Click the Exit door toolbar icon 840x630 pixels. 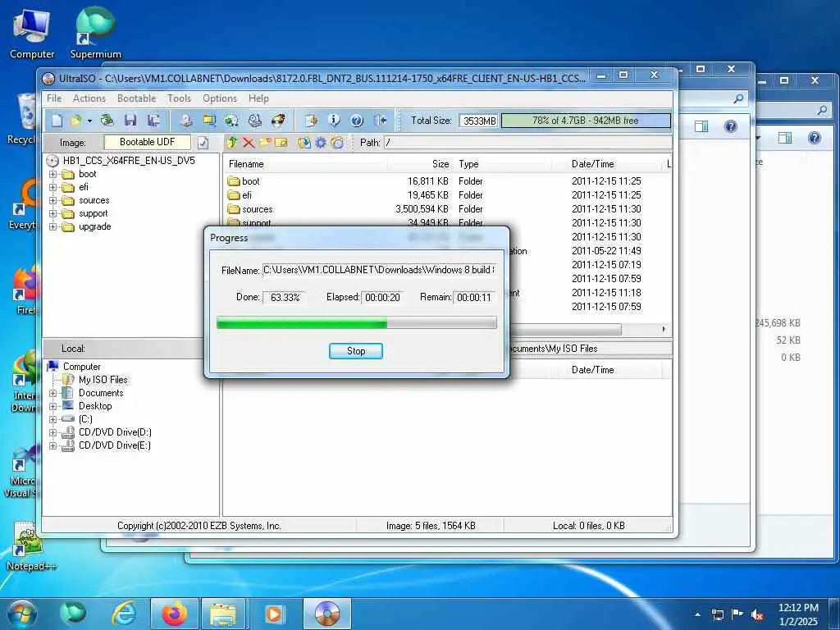[380, 121]
